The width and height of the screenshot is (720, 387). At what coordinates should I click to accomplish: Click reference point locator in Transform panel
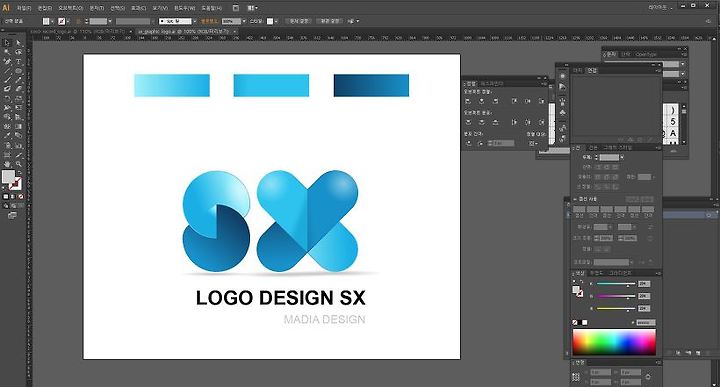[576, 377]
